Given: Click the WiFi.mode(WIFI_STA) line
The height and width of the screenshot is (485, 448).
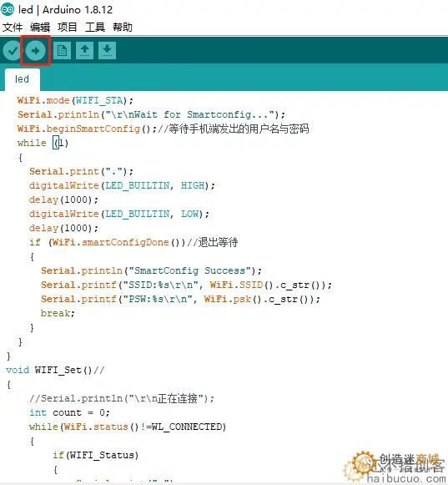Looking at the screenshot, I should point(75,100).
